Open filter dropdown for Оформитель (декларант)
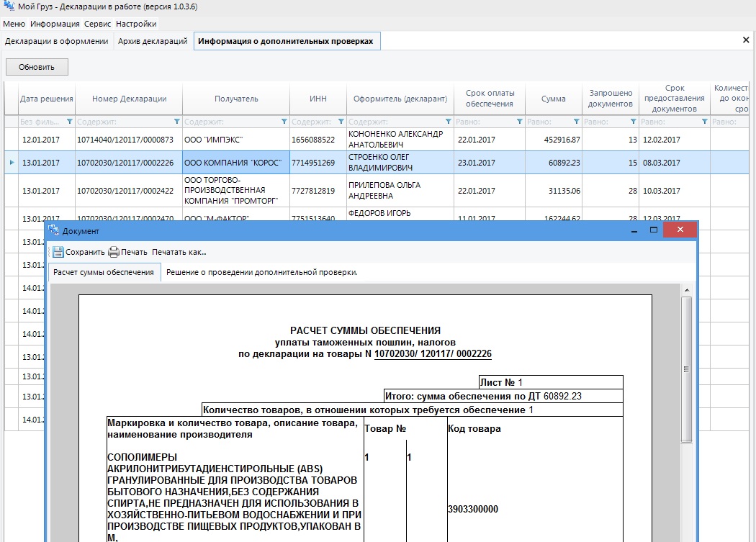The width and height of the screenshot is (756, 542). pyautogui.click(x=449, y=122)
